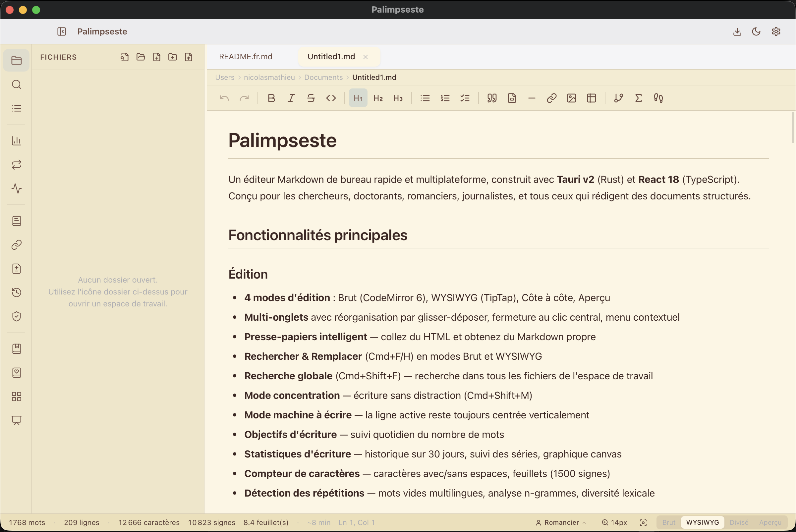The image size is (796, 532).
Task: Toggle task checklist
Action: [465, 98]
